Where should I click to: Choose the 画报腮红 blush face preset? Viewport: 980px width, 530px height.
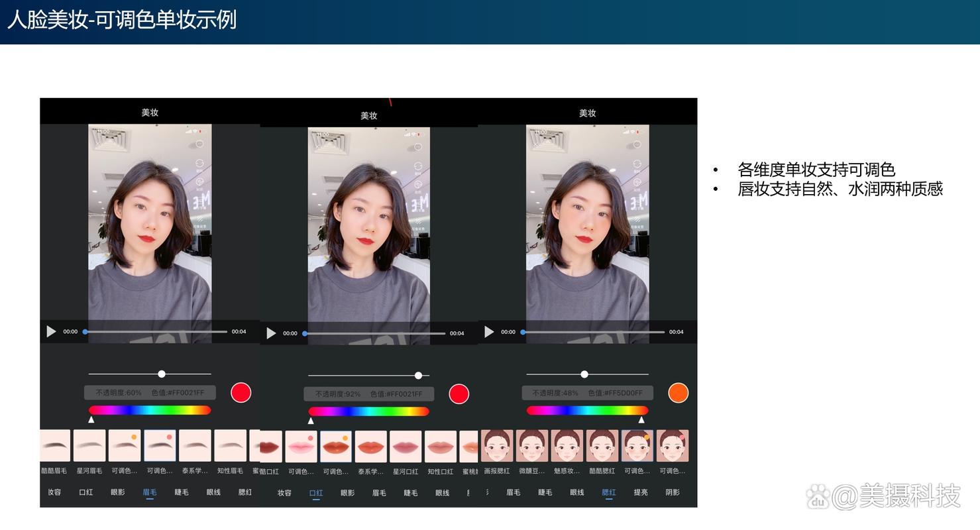click(x=497, y=445)
